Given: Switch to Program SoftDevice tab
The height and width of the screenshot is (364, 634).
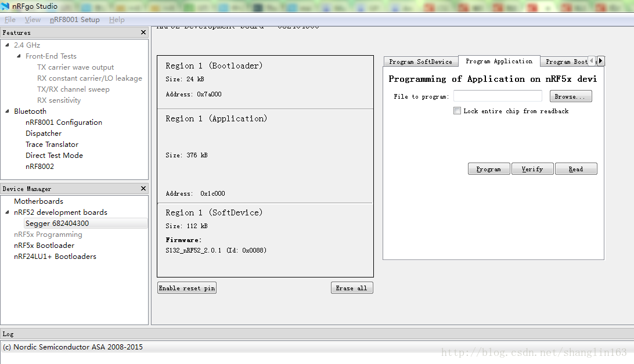Looking at the screenshot, I should point(420,62).
